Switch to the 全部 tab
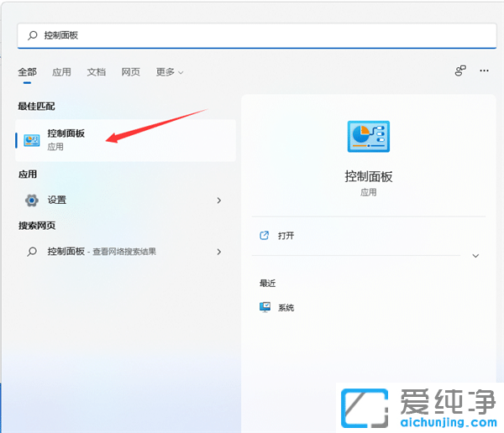The width and height of the screenshot is (504, 433). tap(28, 72)
